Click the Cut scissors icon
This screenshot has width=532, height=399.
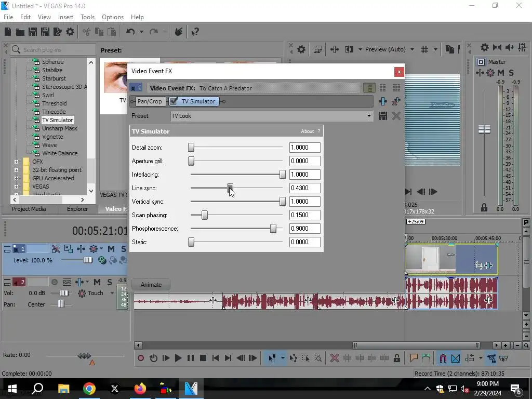[x=87, y=32]
